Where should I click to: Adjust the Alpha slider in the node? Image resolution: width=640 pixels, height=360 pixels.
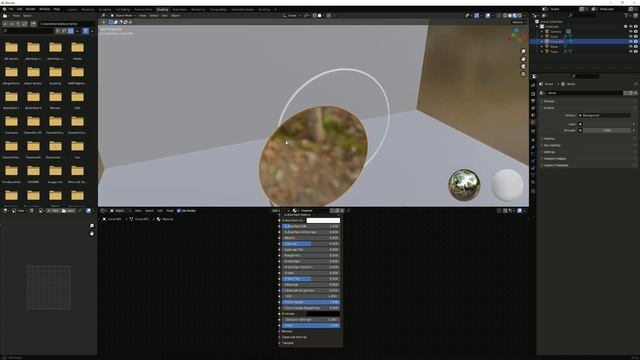pos(311,326)
